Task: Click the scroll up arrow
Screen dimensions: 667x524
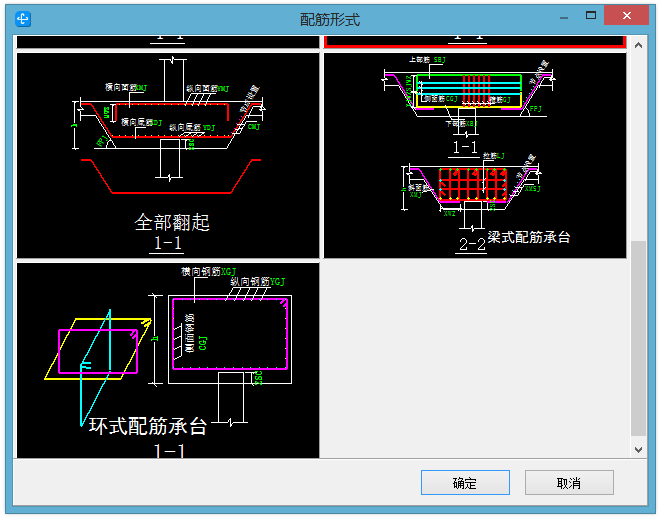Action: [x=638, y=45]
